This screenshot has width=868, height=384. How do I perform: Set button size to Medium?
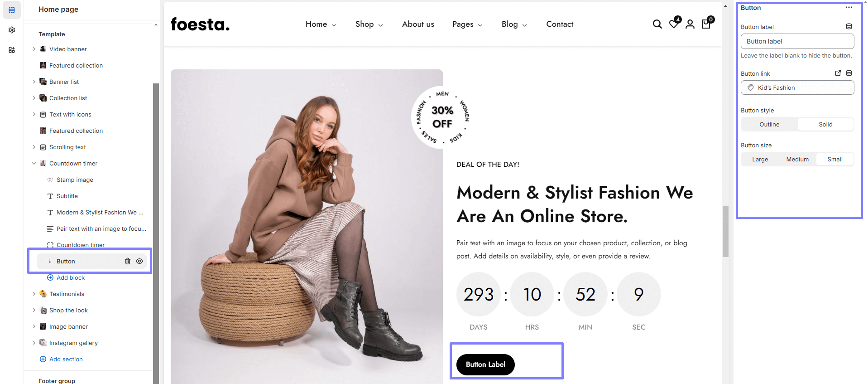(x=797, y=159)
